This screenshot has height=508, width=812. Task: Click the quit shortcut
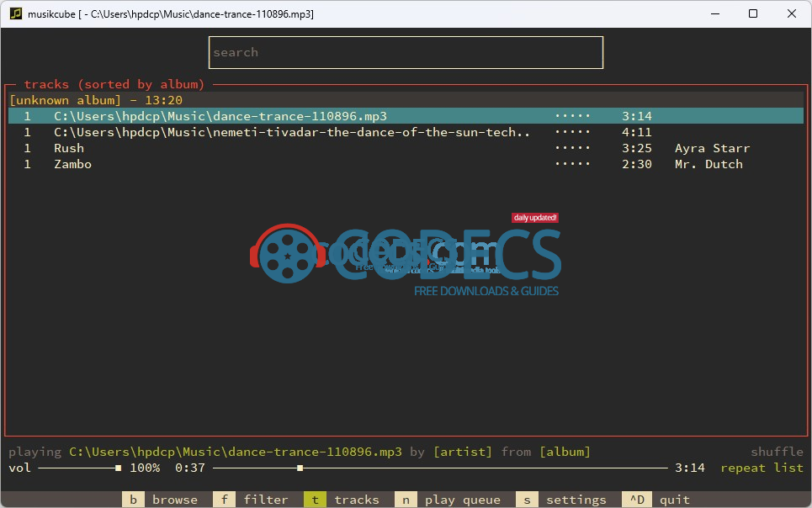coord(656,500)
